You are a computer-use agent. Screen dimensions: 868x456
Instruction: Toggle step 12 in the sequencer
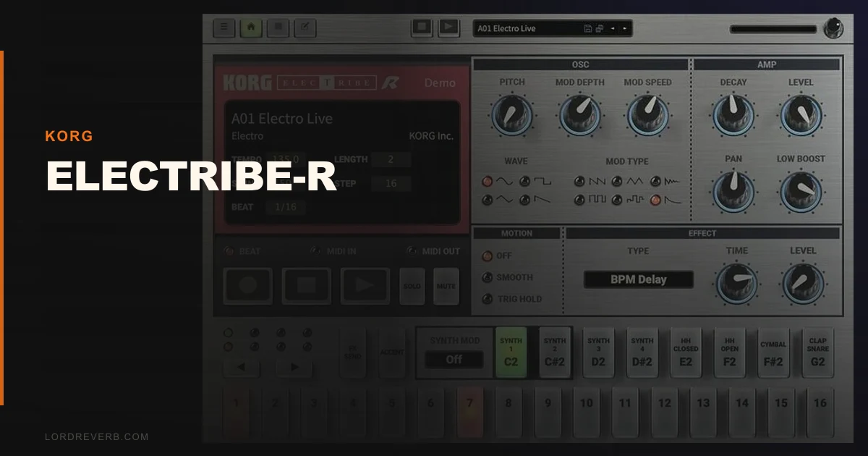tap(664, 412)
